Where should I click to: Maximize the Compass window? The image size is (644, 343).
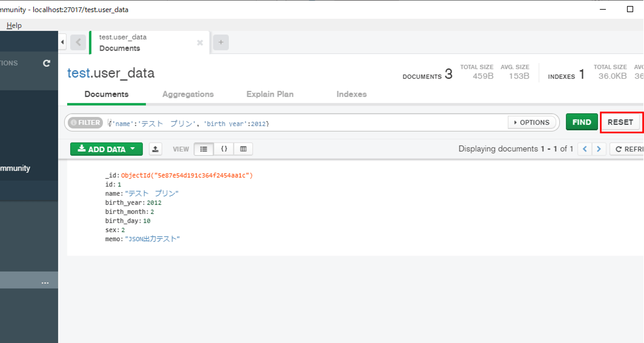click(x=630, y=9)
